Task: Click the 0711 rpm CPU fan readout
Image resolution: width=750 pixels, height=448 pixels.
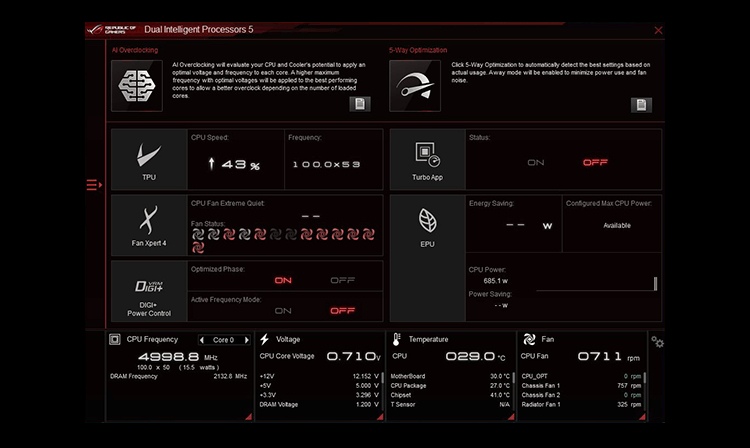Action: (608, 357)
